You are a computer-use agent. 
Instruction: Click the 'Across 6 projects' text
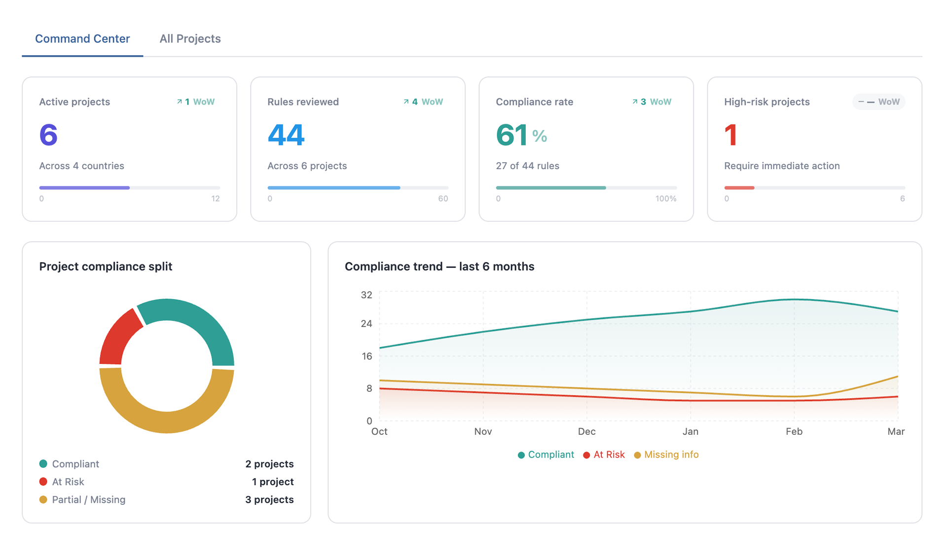[307, 166]
